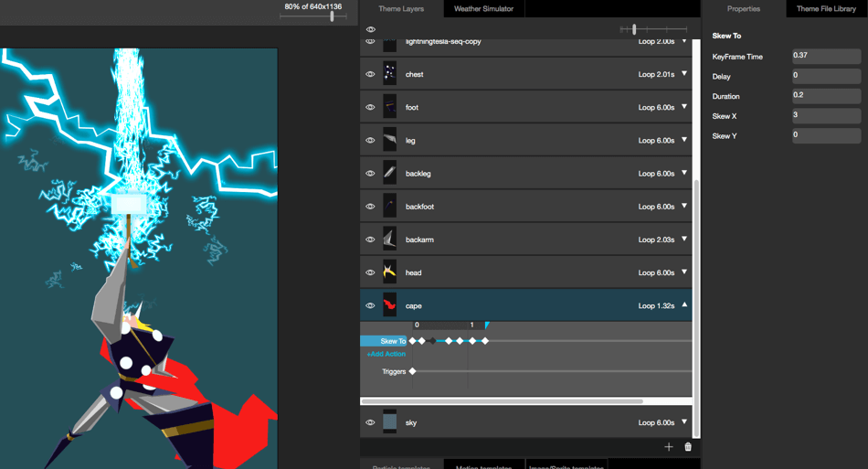
Task: Hide the backarm layer
Action: (x=370, y=240)
